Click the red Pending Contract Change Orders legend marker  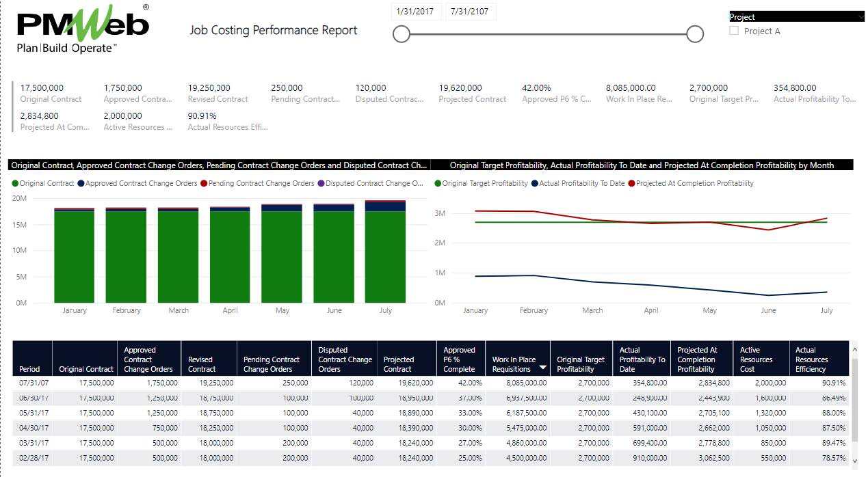point(204,183)
